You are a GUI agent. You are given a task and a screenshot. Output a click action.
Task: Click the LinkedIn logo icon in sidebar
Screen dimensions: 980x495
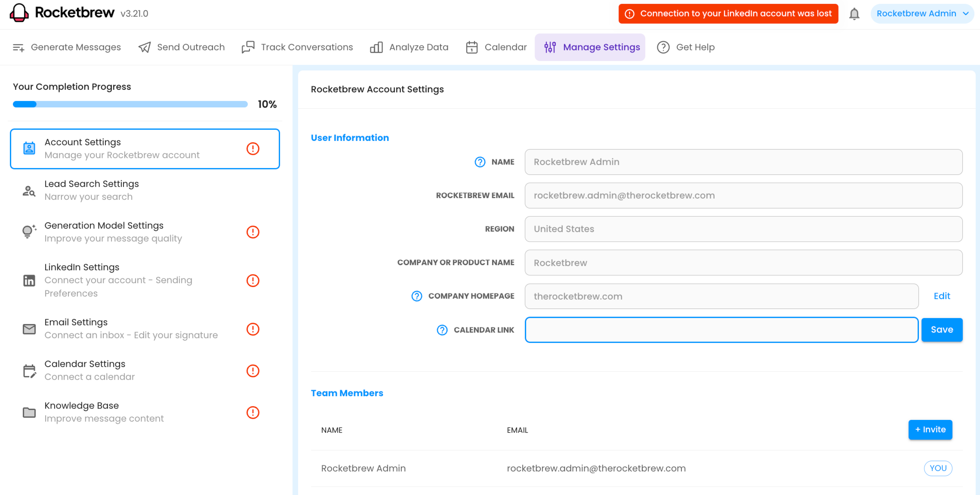[x=29, y=280]
